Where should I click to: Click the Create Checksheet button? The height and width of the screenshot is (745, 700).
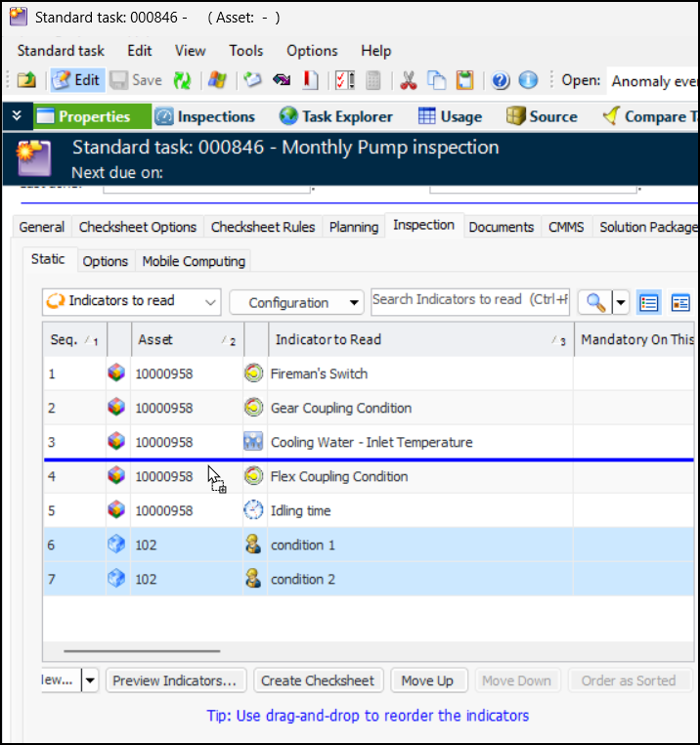coord(318,680)
